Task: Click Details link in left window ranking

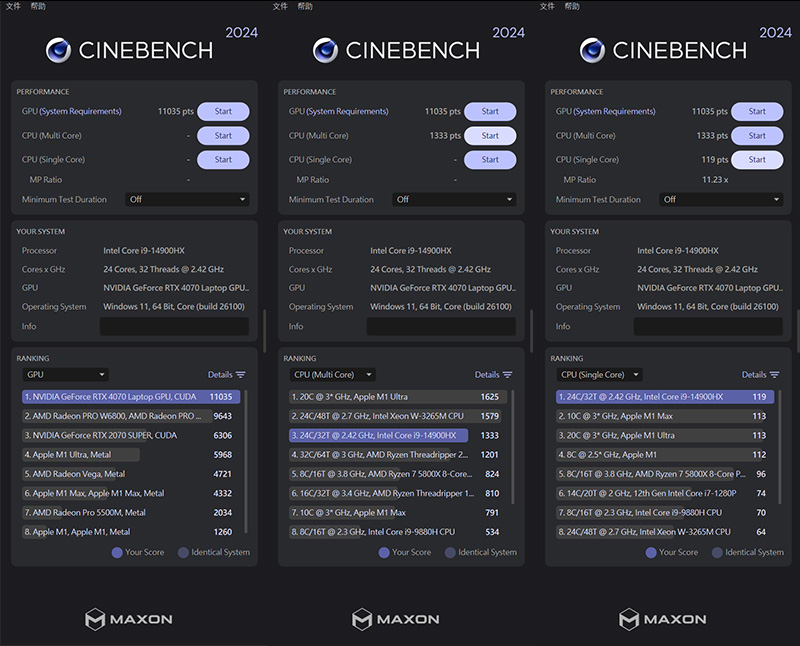Action: click(220, 375)
